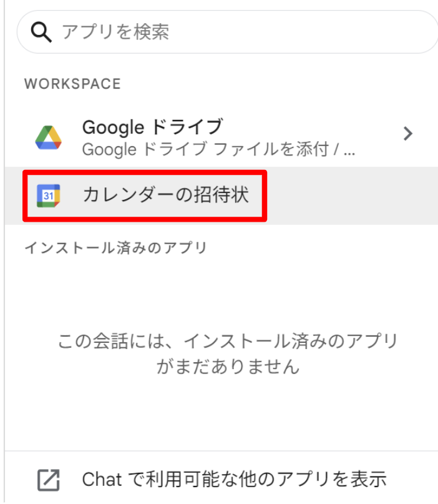
Task: Select the Google ドライブ title text
Action: [x=152, y=127]
